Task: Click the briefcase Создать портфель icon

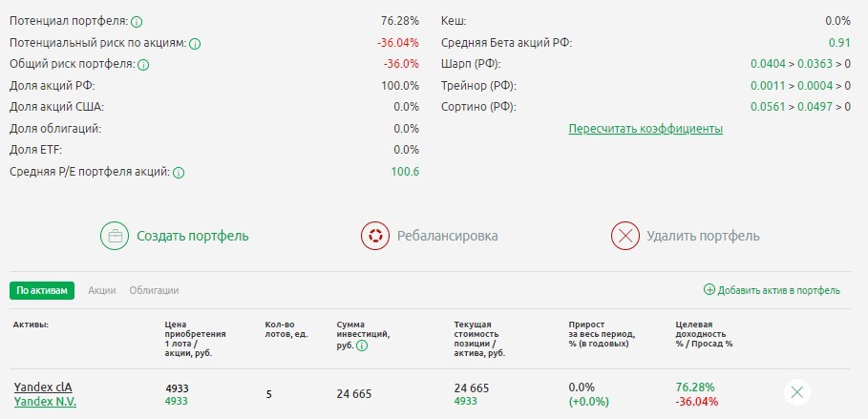Action: [x=115, y=236]
